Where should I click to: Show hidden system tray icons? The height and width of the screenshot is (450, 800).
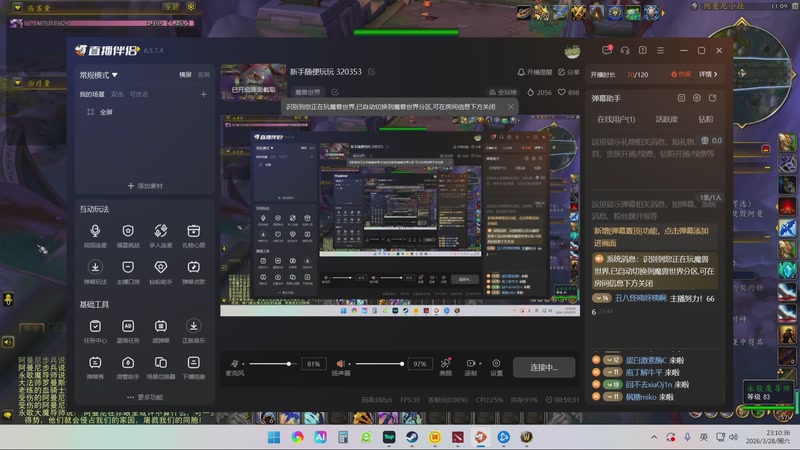[654, 437]
